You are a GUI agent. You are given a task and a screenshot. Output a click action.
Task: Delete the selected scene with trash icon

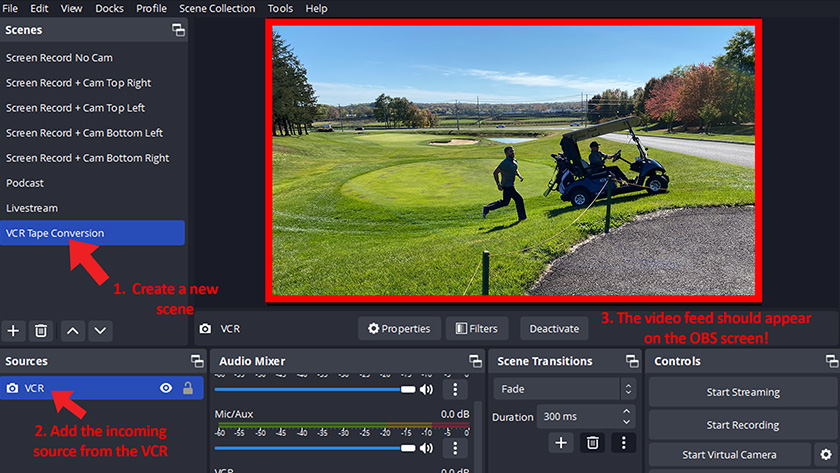click(41, 330)
